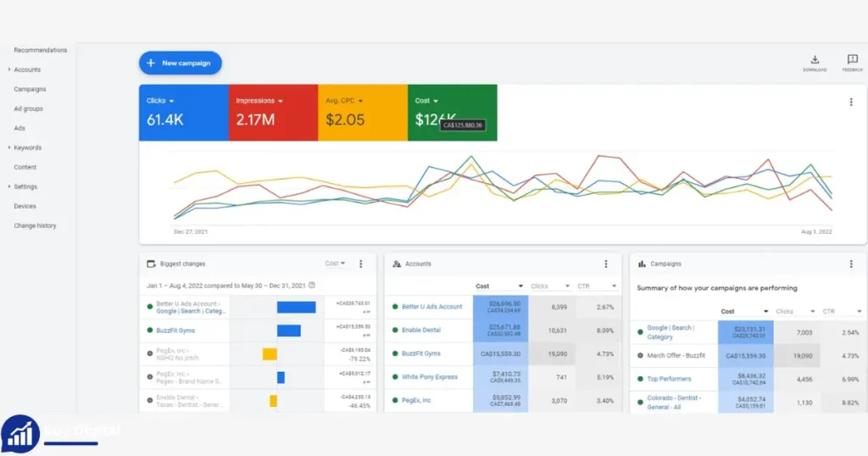Click the 2.17M impressions value
868x456 pixels.
pos(255,120)
